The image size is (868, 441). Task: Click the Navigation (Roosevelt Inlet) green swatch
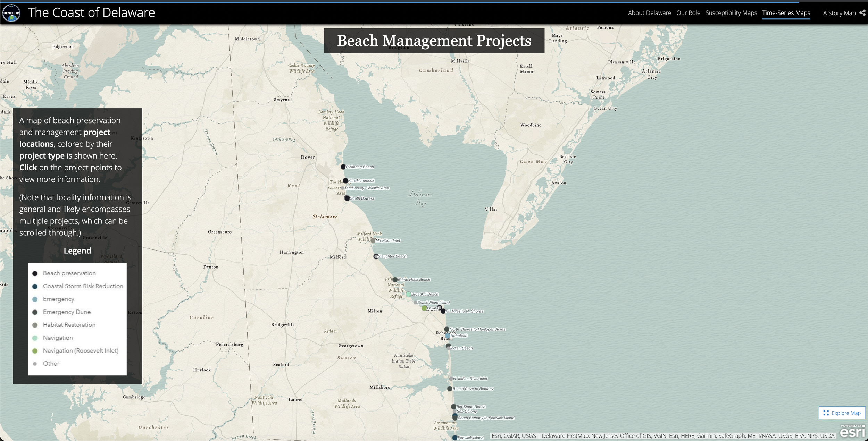tap(34, 351)
